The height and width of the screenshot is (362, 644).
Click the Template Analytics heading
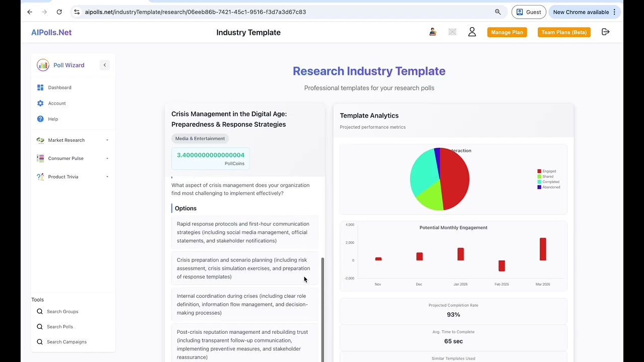point(369,116)
